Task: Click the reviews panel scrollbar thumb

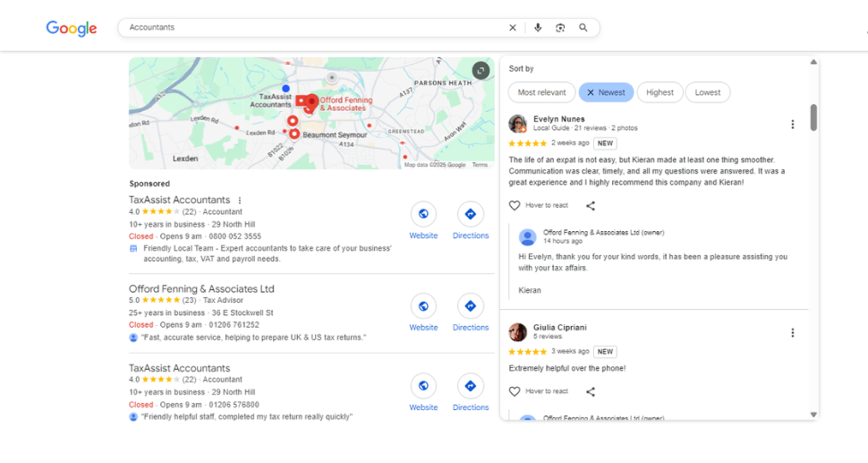Action: click(x=813, y=117)
